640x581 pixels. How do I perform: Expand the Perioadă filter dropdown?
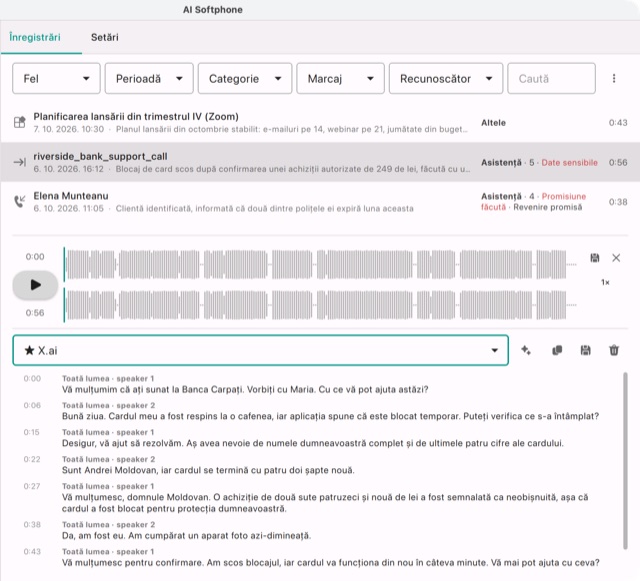click(x=149, y=78)
